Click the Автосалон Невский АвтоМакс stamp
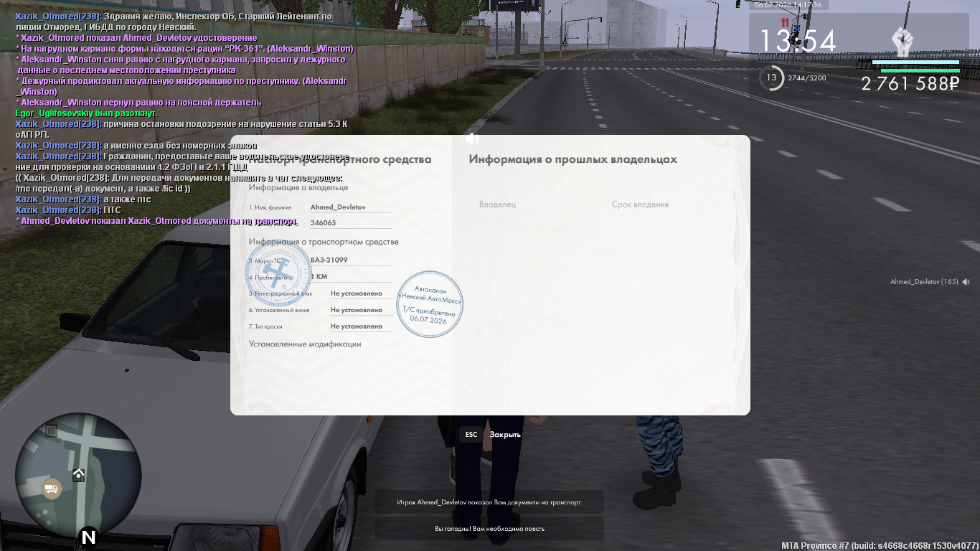980x551 pixels. pyautogui.click(x=430, y=304)
